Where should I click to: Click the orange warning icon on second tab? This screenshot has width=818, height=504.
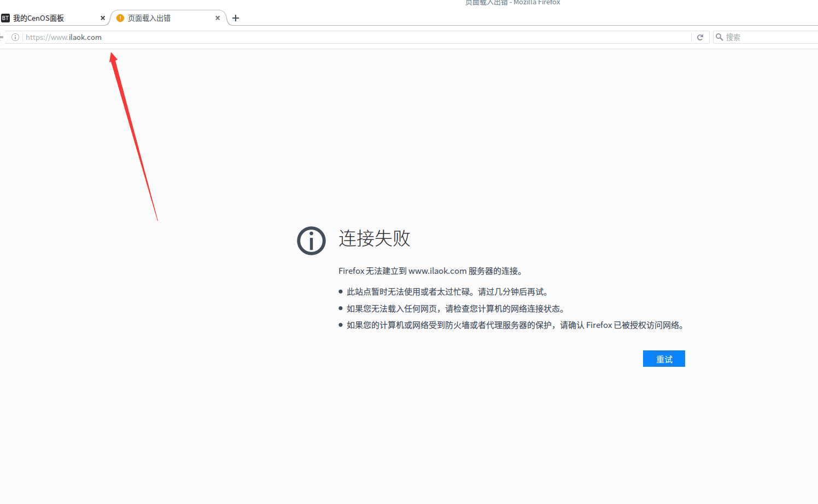click(120, 18)
